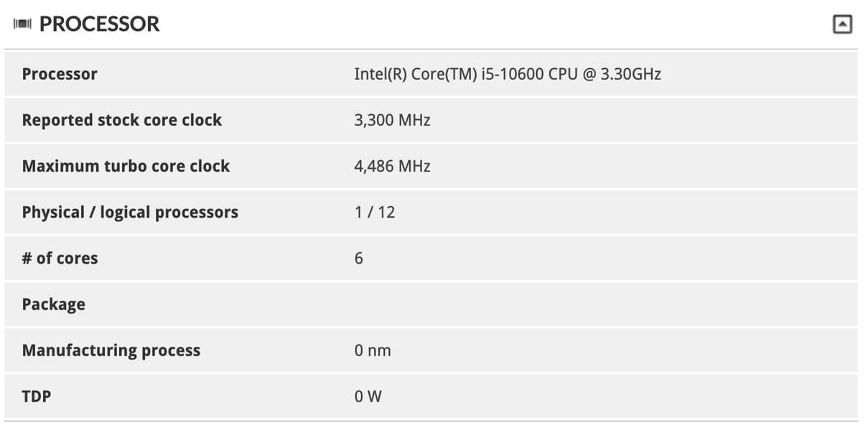The image size is (868, 431).
Task: Select the Processor row label
Action: tap(60, 74)
